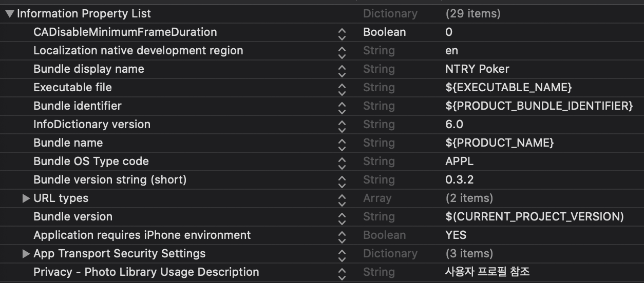Viewport: 644px width, 283px height.
Task: Open key stepper for CADisableMinimumFrameDuration row
Action: click(x=342, y=33)
